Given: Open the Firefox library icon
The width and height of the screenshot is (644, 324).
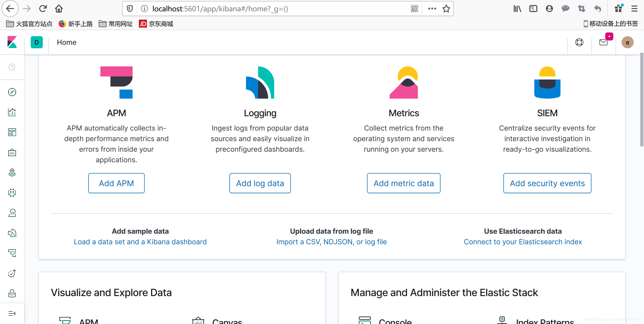Looking at the screenshot, I should coord(517,9).
